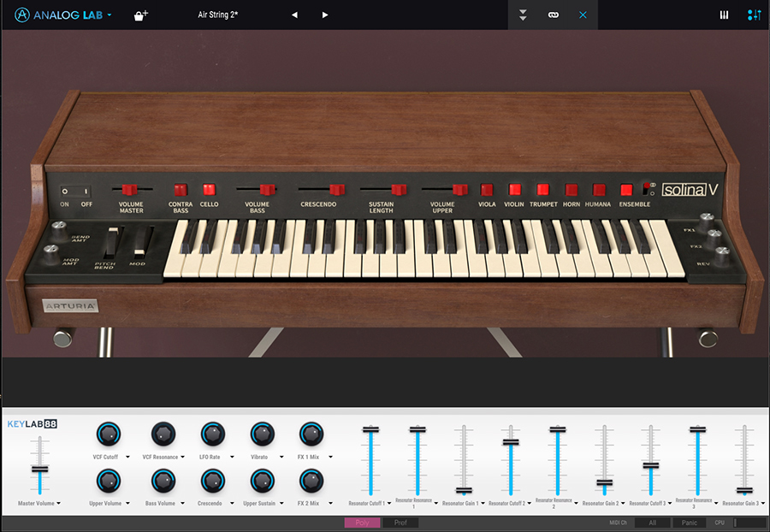Toggle the keyboard view bars icon
This screenshot has height=532, width=770.
click(725, 15)
